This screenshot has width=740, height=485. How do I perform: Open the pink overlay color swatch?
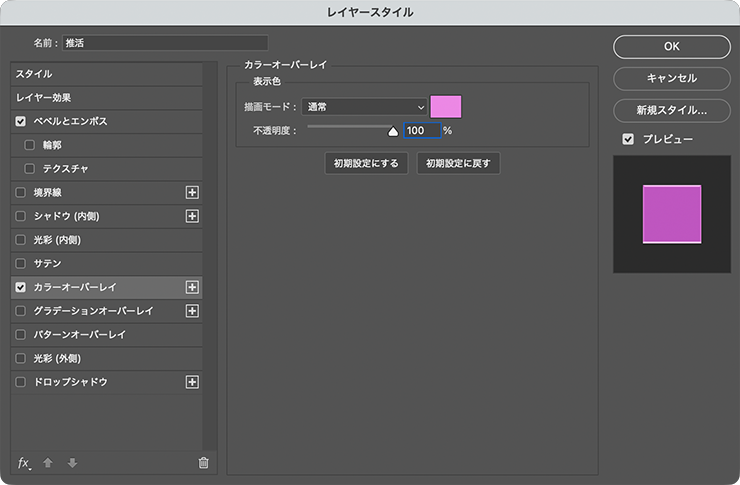pyautogui.click(x=446, y=107)
